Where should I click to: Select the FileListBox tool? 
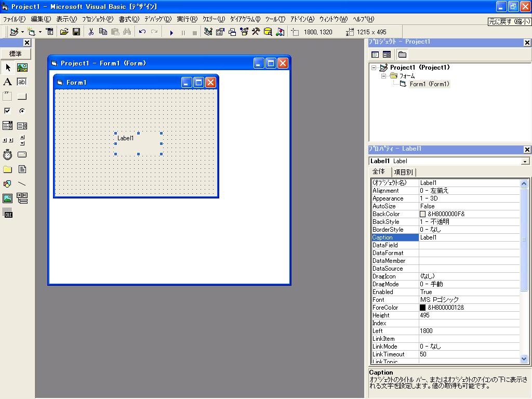click(22, 169)
